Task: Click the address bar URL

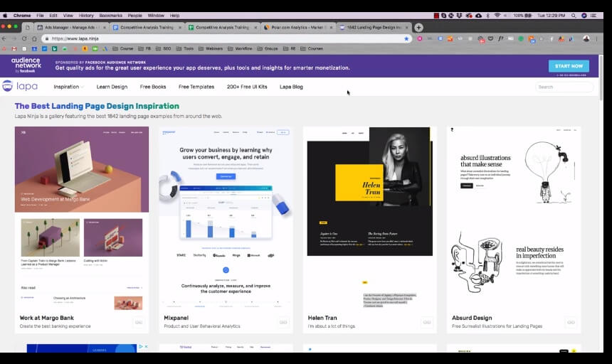Action: pyautogui.click(x=75, y=38)
